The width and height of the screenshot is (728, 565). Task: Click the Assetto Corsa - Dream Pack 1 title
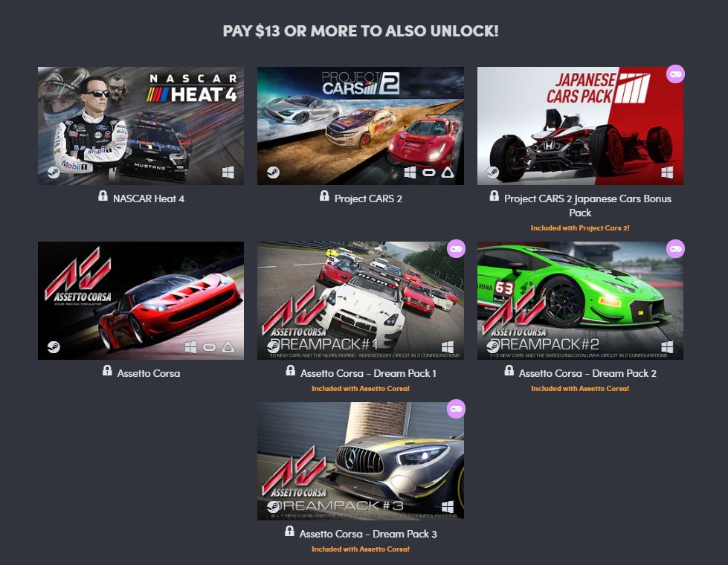click(x=368, y=373)
